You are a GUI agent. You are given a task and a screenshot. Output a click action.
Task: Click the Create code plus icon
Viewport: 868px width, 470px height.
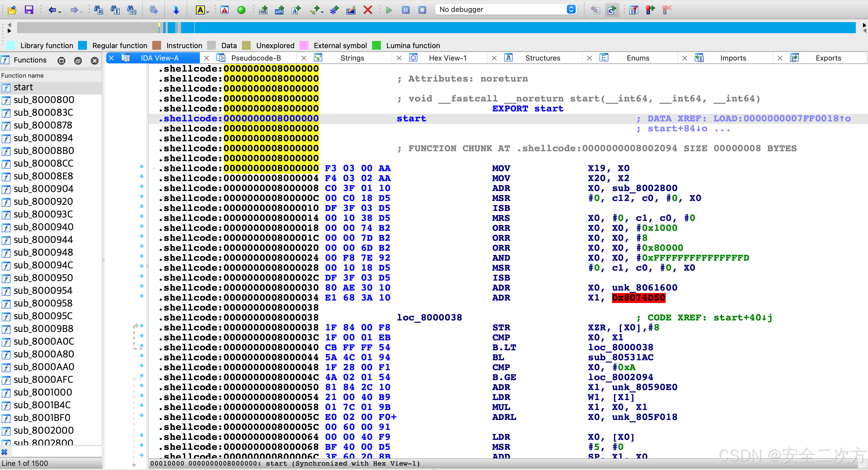(x=263, y=10)
